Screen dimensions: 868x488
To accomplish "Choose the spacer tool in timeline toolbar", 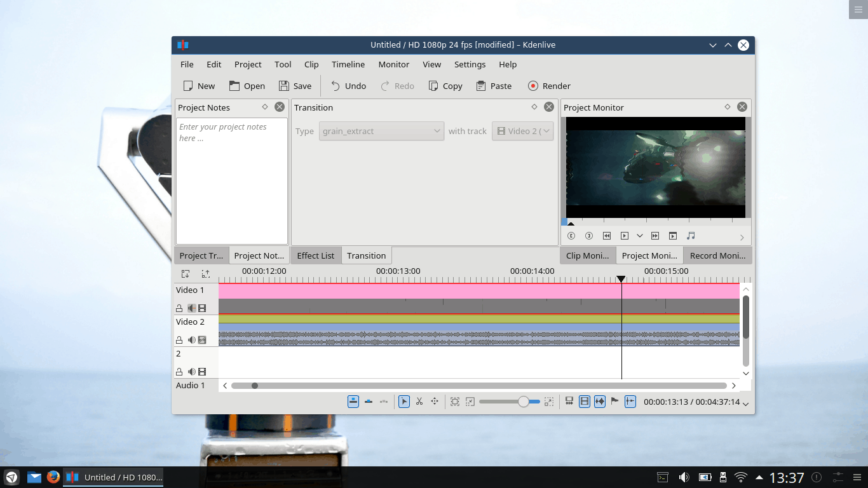I will 435,402.
